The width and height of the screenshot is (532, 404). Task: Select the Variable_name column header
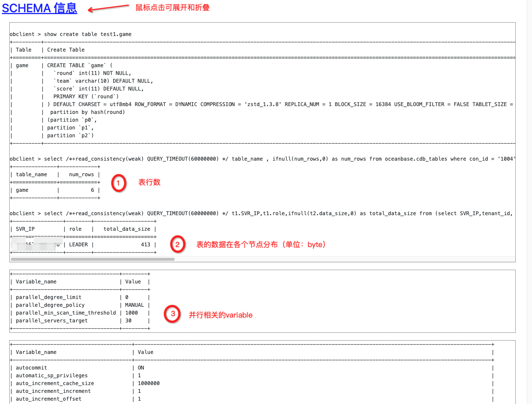point(36,282)
